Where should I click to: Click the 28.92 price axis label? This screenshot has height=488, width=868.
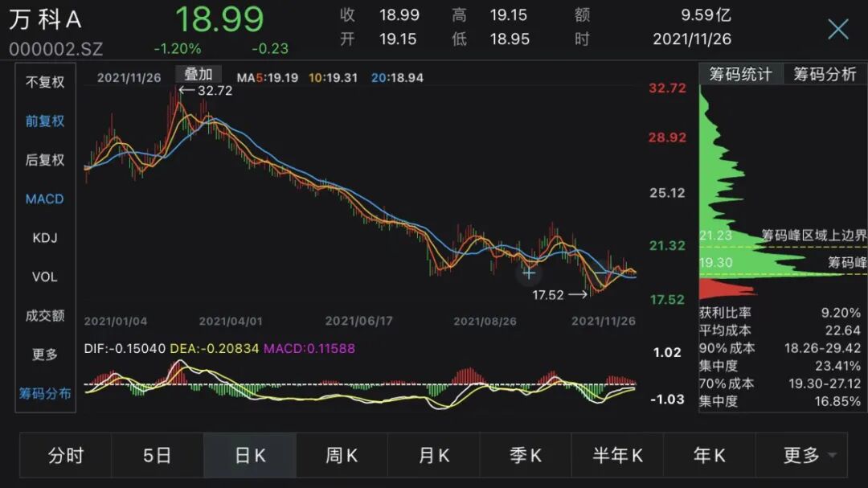(667, 137)
